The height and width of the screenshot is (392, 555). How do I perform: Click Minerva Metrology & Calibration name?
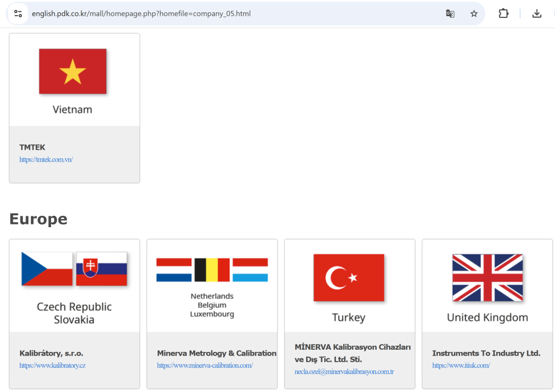[x=217, y=353]
